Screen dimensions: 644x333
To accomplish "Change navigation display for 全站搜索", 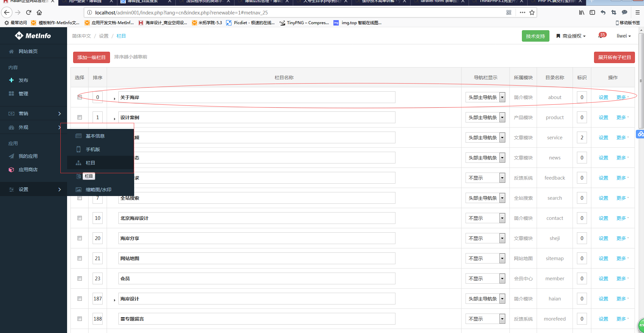I will [485, 198].
